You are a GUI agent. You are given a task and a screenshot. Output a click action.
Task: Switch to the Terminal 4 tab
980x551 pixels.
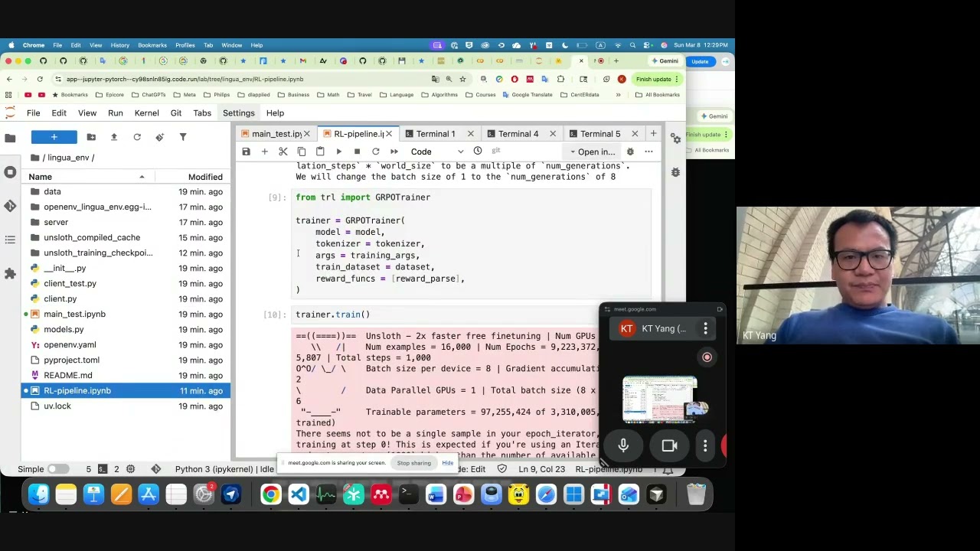pyautogui.click(x=518, y=134)
